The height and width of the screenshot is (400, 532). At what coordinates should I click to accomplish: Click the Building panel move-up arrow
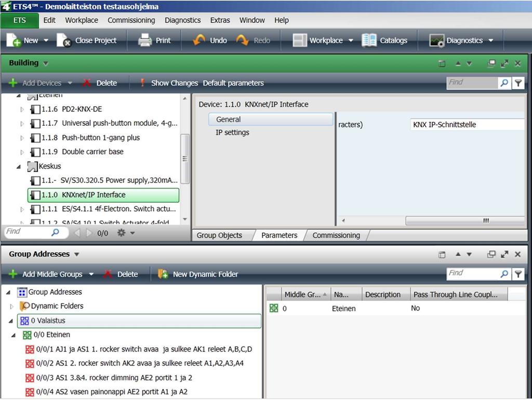[x=458, y=63]
